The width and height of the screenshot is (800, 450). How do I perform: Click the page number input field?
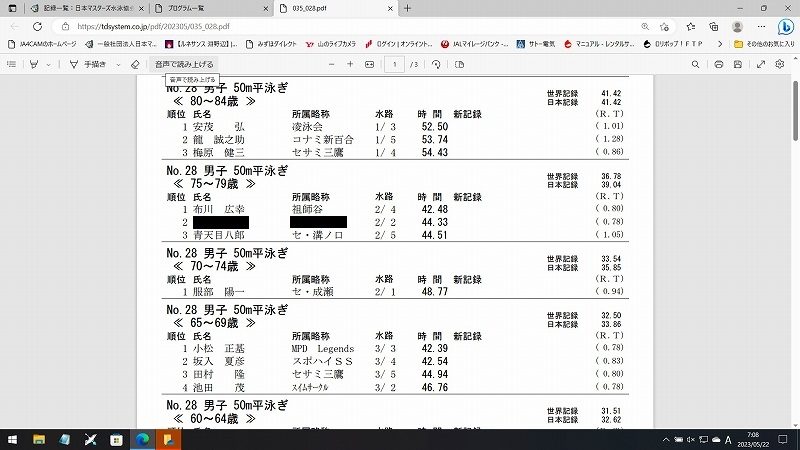396,64
